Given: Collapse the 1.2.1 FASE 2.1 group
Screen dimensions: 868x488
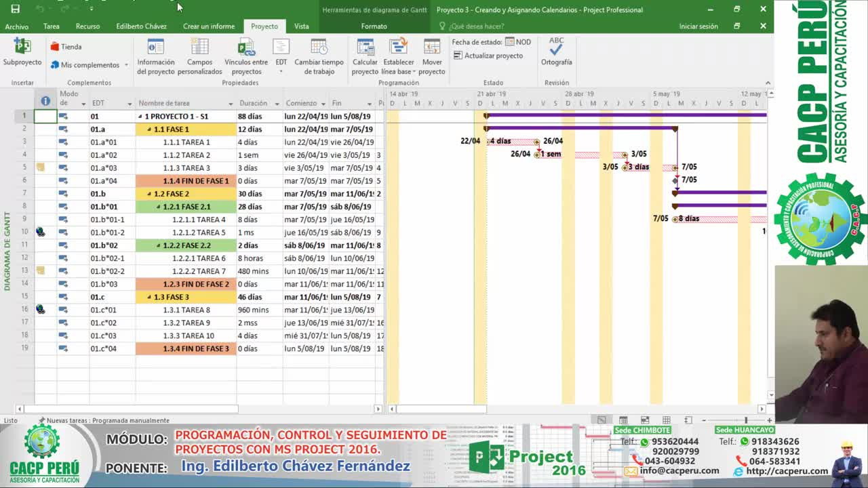Looking at the screenshot, I should [x=159, y=207].
